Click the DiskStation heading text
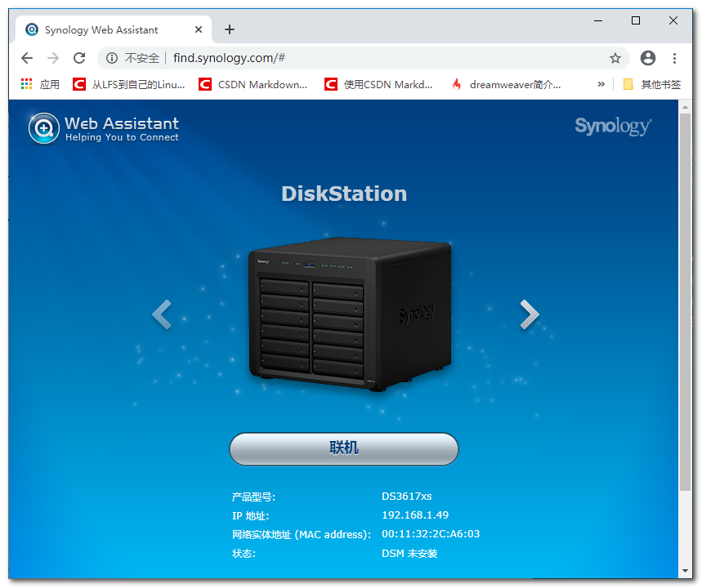Image resolution: width=702 pixels, height=588 pixels. pyautogui.click(x=344, y=194)
